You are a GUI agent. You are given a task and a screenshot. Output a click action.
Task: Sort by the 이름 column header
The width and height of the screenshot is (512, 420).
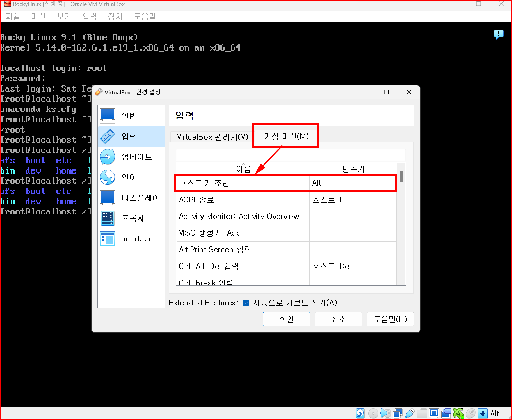[x=243, y=169]
